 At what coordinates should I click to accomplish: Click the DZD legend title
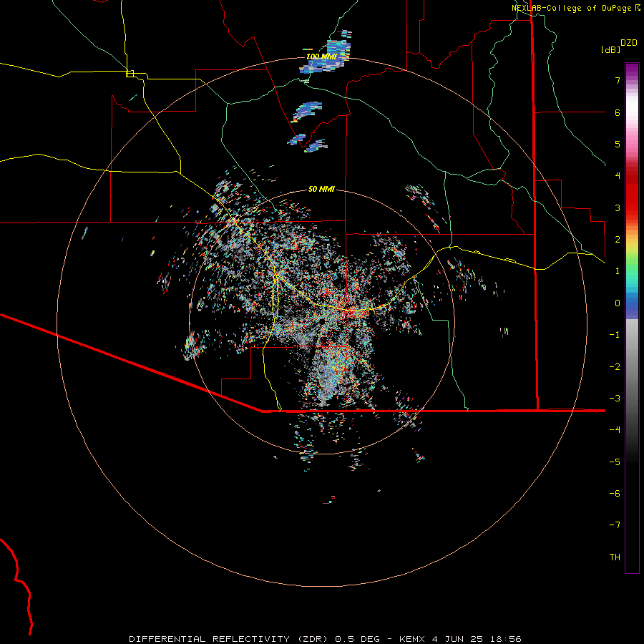pyautogui.click(x=629, y=43)
